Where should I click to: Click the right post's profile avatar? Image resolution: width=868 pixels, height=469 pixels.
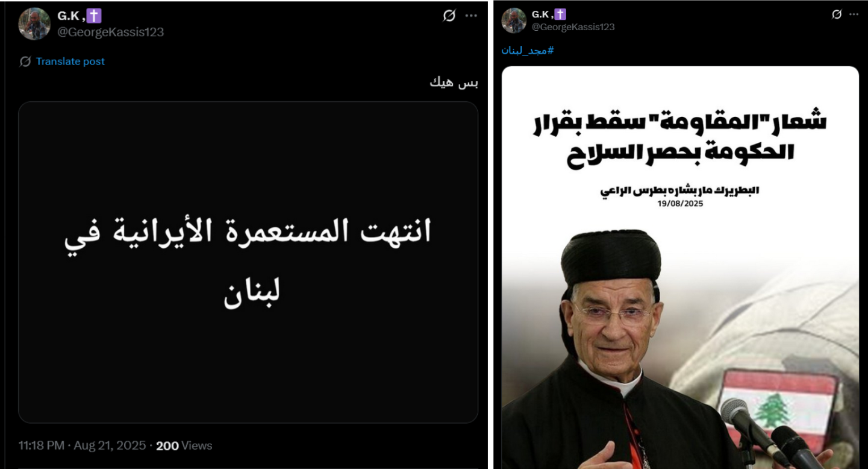(x=514, y=20)
